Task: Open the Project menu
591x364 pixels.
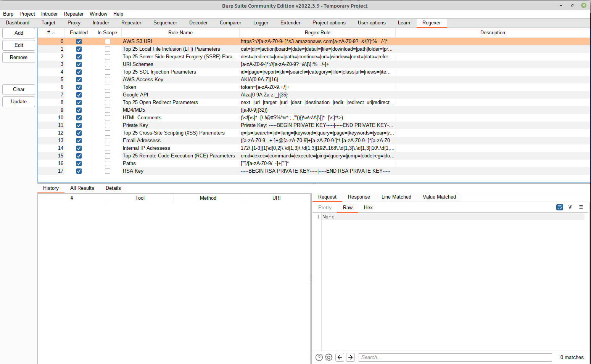Action: [x=27, y=14]
